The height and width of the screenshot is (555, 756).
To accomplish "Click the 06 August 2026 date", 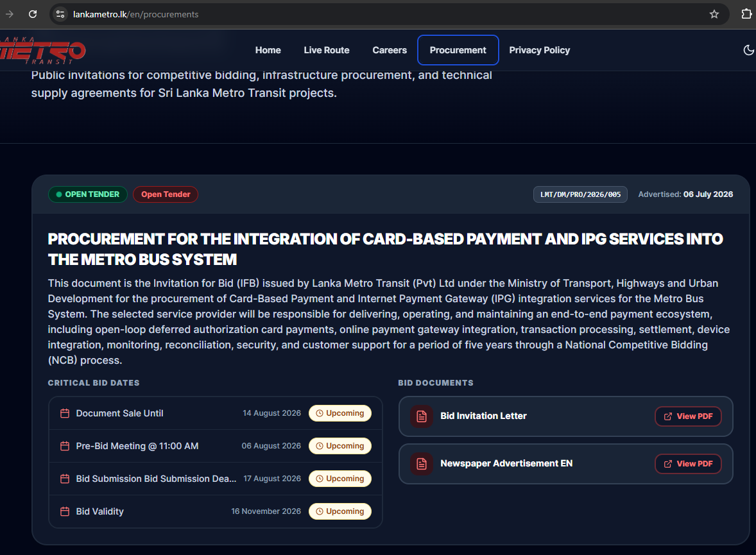I will coord(271,446).
